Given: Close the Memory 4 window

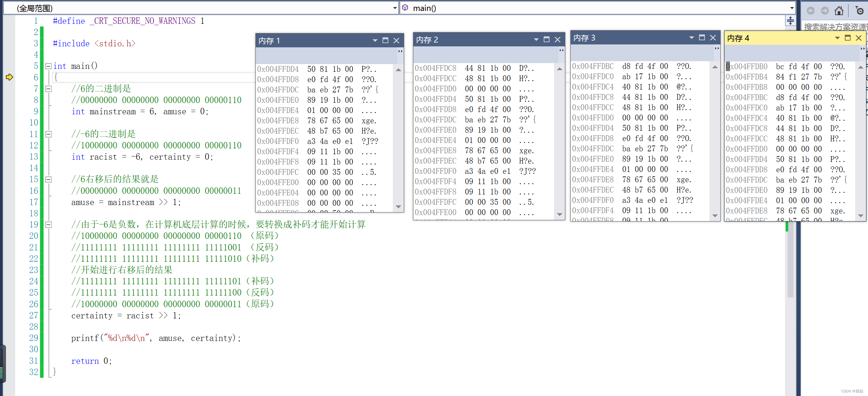Looking at the screenshot, I should [859, 38].
